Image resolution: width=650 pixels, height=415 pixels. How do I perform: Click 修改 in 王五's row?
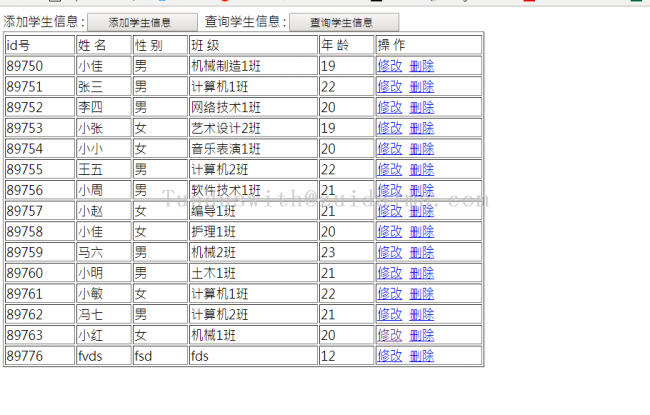pos(389,169)
